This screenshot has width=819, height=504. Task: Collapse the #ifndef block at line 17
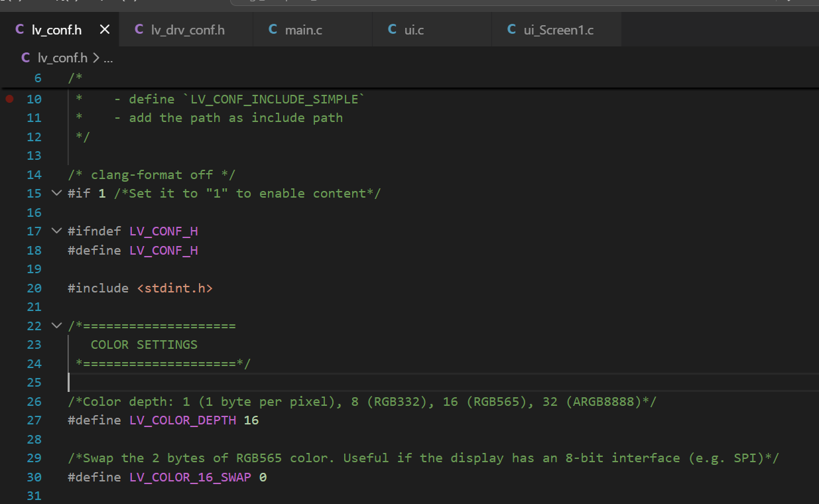tap(56, 231)
